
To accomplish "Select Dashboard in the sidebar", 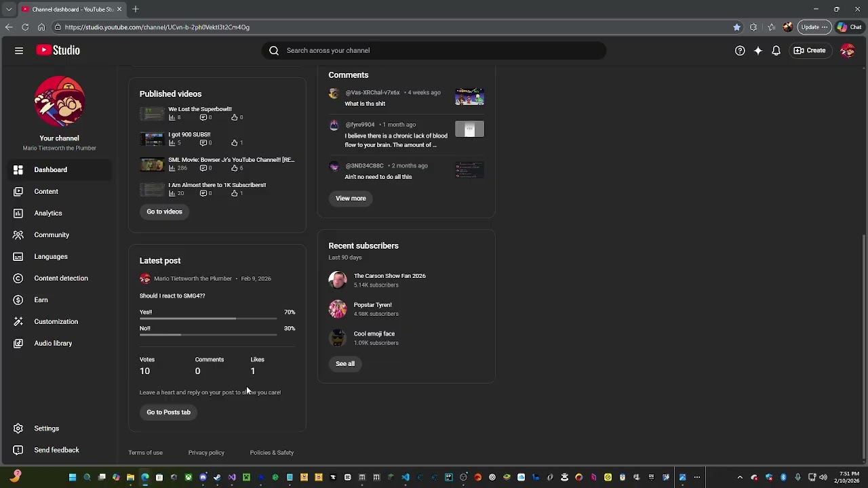I will click(x=59, y=169).
